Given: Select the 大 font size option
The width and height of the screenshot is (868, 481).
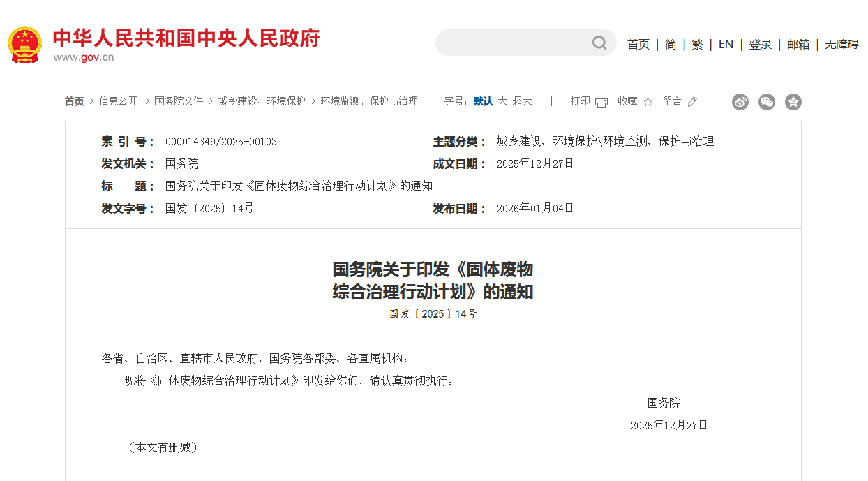Looking at the screenshot, I should pos(502,101).
